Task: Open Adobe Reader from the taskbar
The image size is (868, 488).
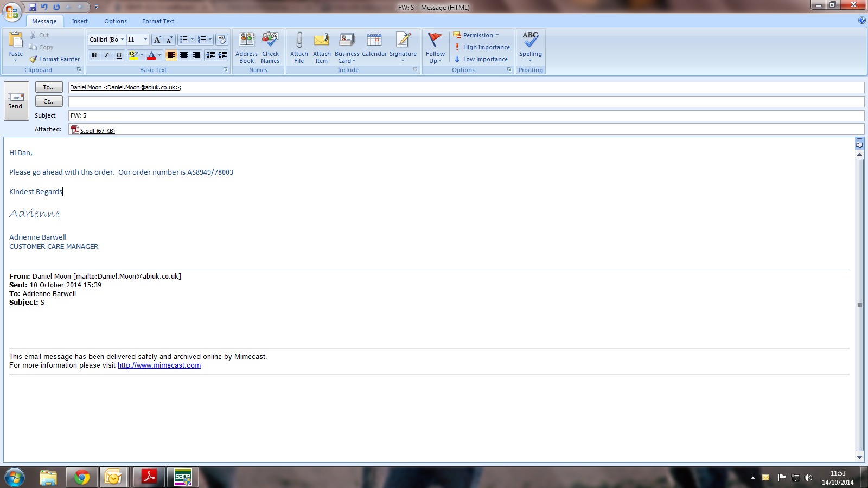Action: pos(149,477)
